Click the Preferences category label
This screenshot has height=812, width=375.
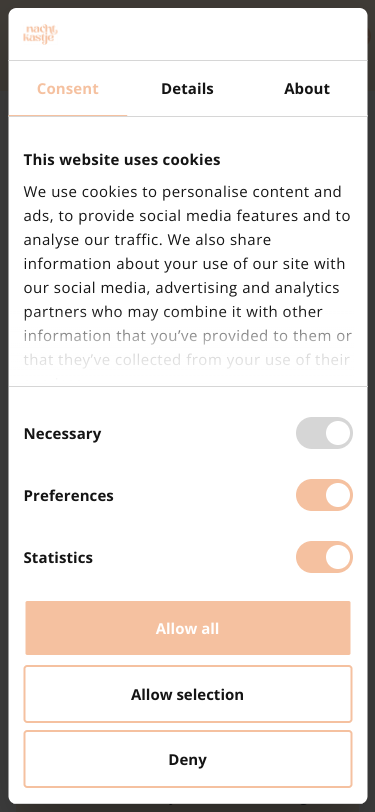(x=68, y=496)
